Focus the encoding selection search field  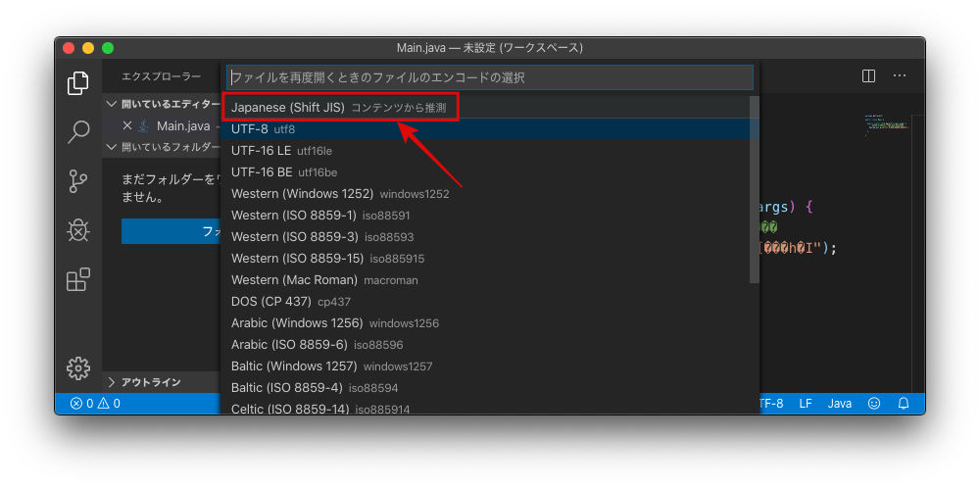coord(489,77)
